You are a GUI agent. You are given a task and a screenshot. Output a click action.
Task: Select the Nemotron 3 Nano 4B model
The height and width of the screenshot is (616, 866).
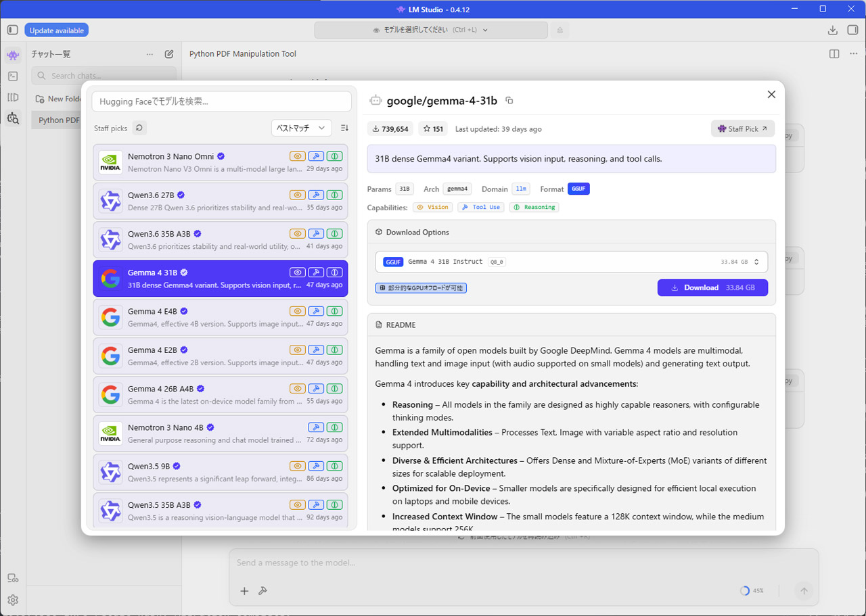[x=221, y=433]
